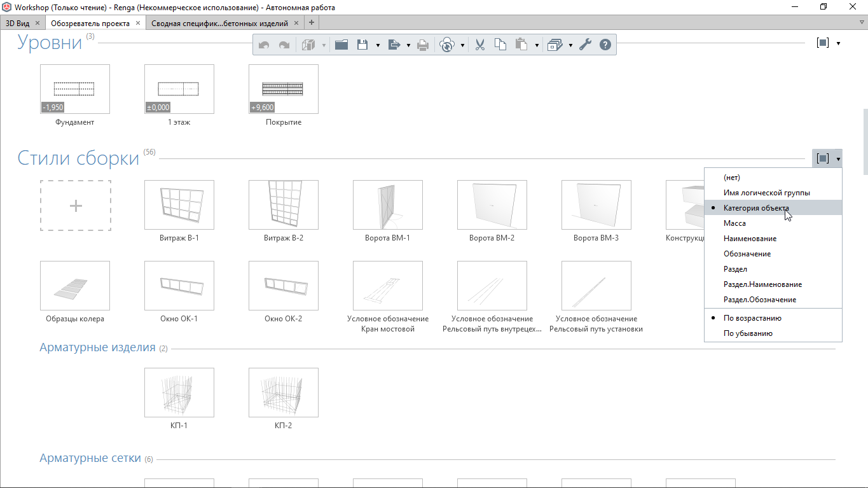Image resolution: width=868 pixels, height=488 pixels.
Task: Click the Cut scissors icon
Action: [x=480, y=45]
